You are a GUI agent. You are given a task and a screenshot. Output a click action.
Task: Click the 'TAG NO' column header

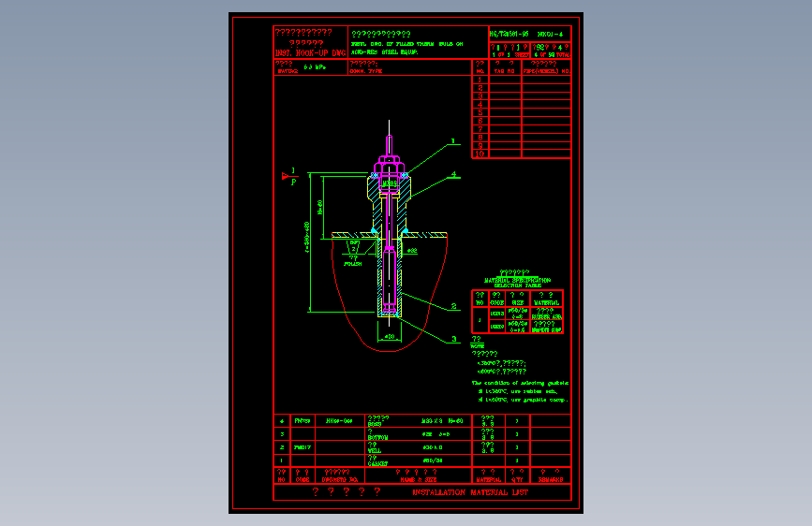(x=505, y=71)
